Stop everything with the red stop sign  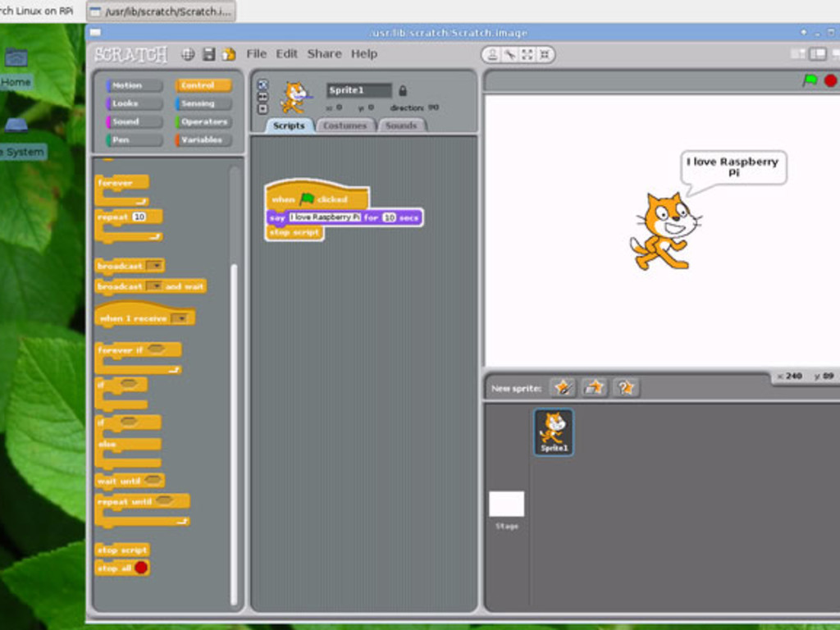point(830,80)
